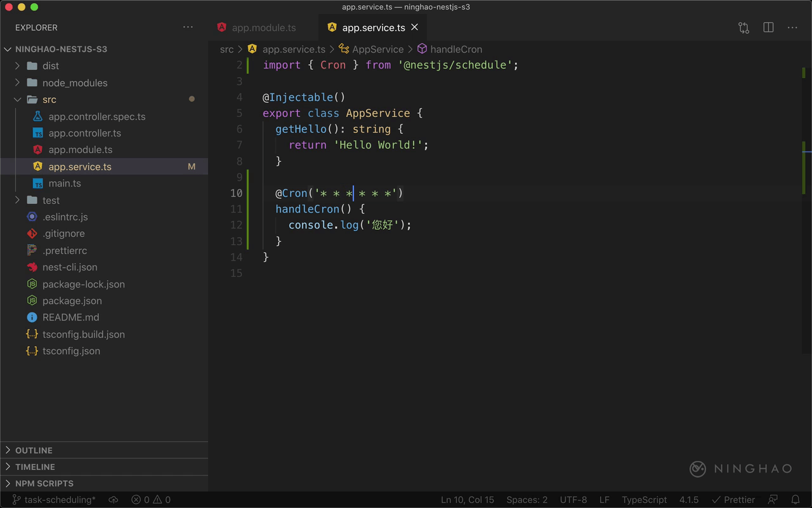Click TypeScript language mode in status bar

point(644,500)
